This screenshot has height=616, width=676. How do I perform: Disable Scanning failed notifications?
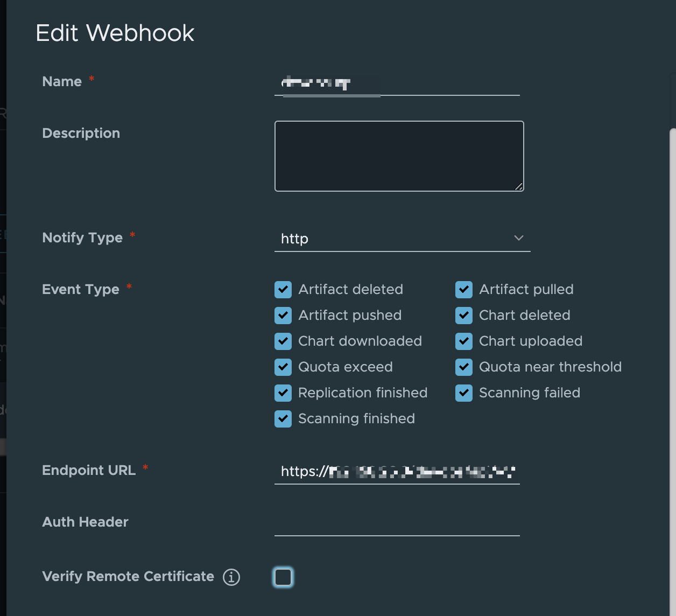(463, 393)
